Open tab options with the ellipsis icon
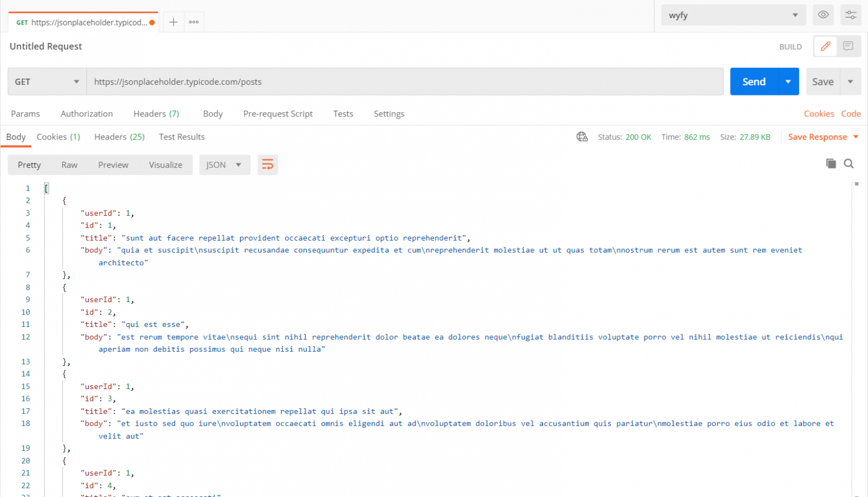 pyautogui.click(x=193, y=21)
